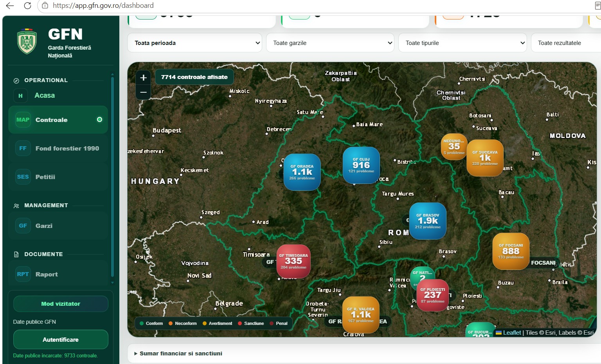Click the MAP icon beside Controale
The height and width of the screenshot is (364, 601).
pyautogui.click(x=23, y=120)
